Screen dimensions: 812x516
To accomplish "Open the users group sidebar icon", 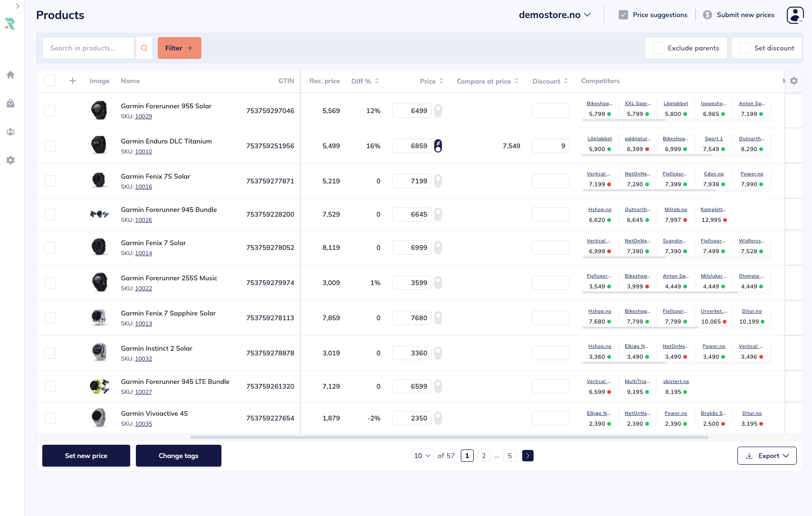I will [x=10, y=132].
